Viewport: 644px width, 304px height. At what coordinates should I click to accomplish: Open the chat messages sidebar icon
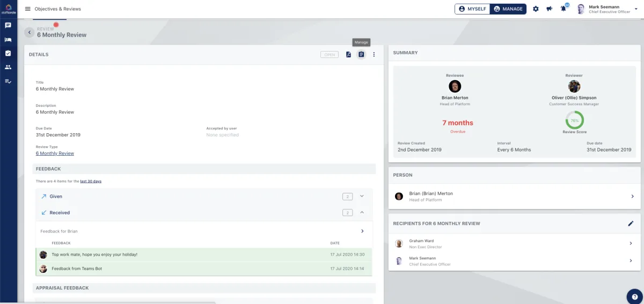[8, 25]
